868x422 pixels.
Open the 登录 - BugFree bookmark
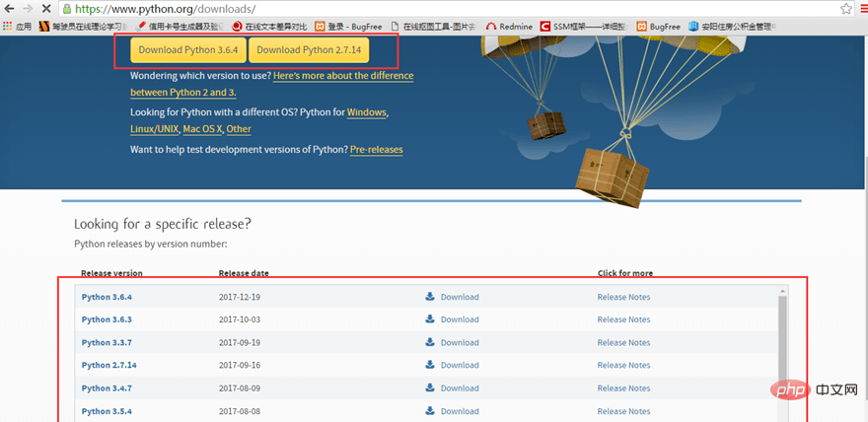point(349,26)
